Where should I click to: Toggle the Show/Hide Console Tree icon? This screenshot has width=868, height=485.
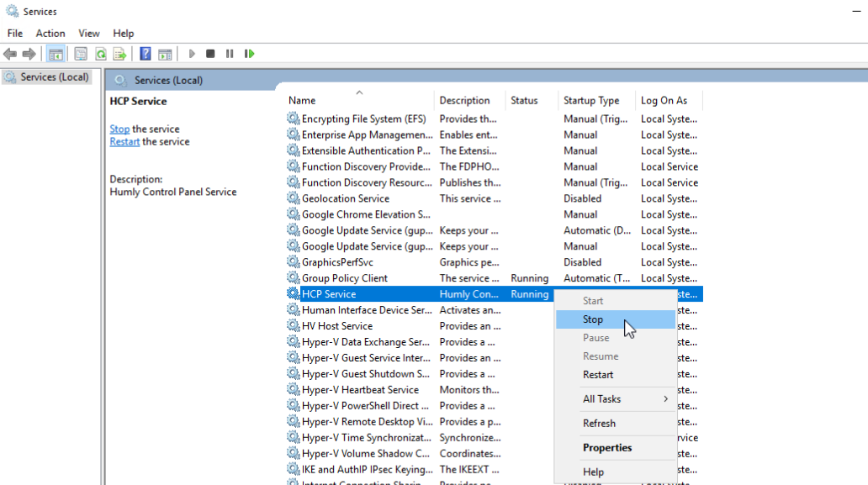pos(56,53)
